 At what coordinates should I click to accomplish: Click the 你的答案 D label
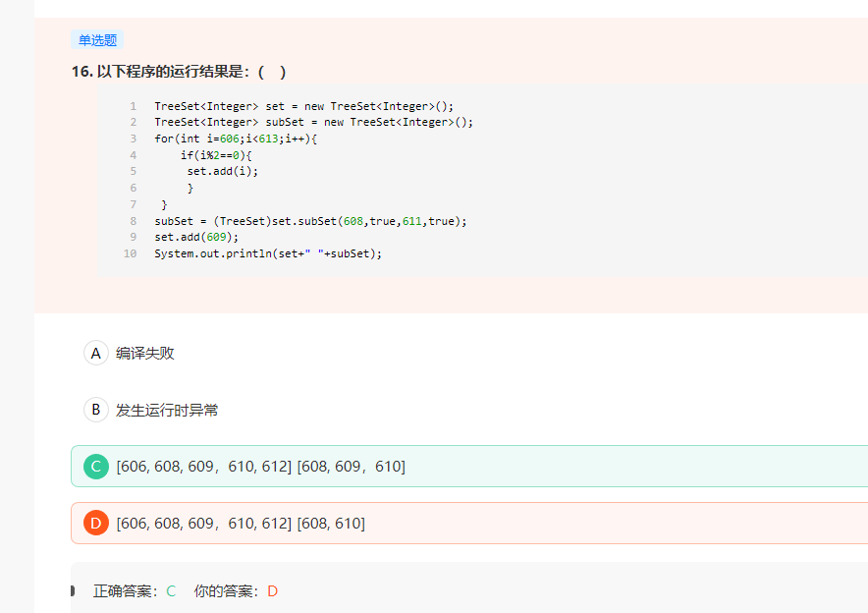(236, 591)
